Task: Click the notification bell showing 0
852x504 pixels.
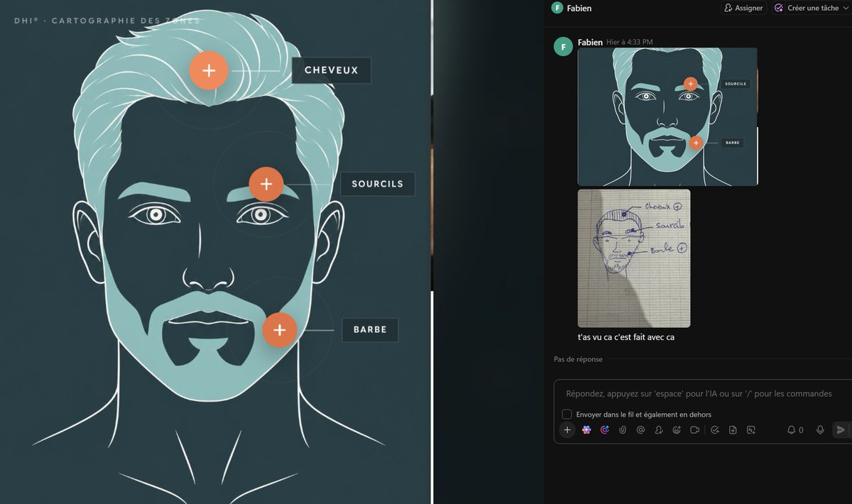Action: (x=795, y=429)
